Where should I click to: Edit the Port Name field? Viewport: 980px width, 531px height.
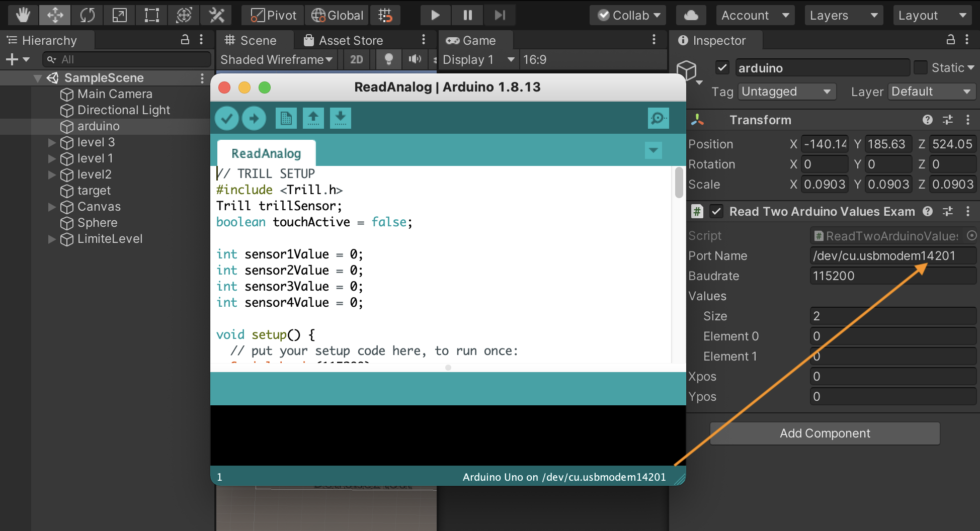click(x=893, y=256)
